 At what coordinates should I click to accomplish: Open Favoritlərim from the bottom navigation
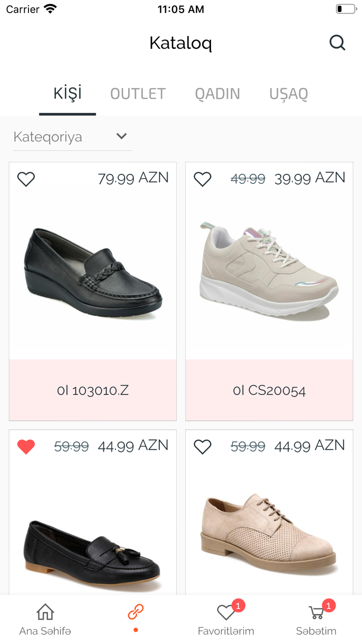[226, 613]
